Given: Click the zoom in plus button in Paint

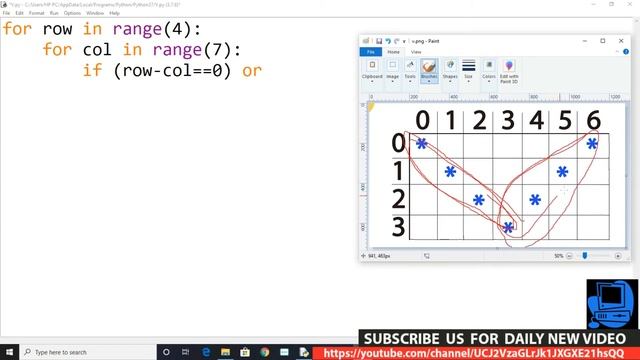Looking at the screenshot, I should 618,256.
